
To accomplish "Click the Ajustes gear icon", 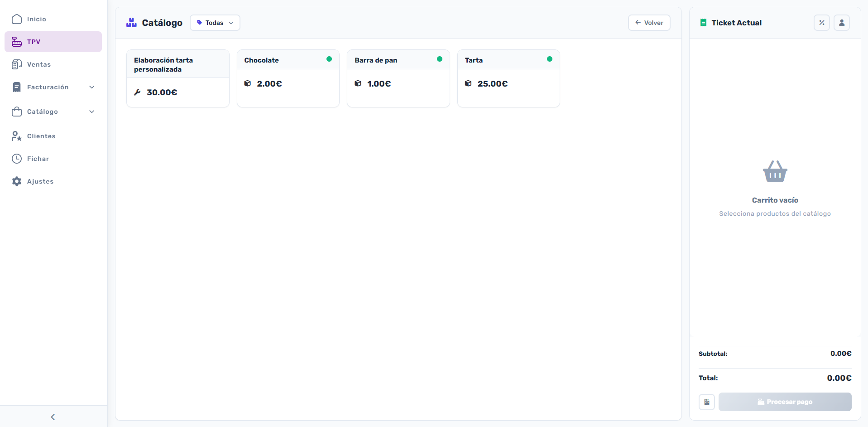I will point(17,181).
